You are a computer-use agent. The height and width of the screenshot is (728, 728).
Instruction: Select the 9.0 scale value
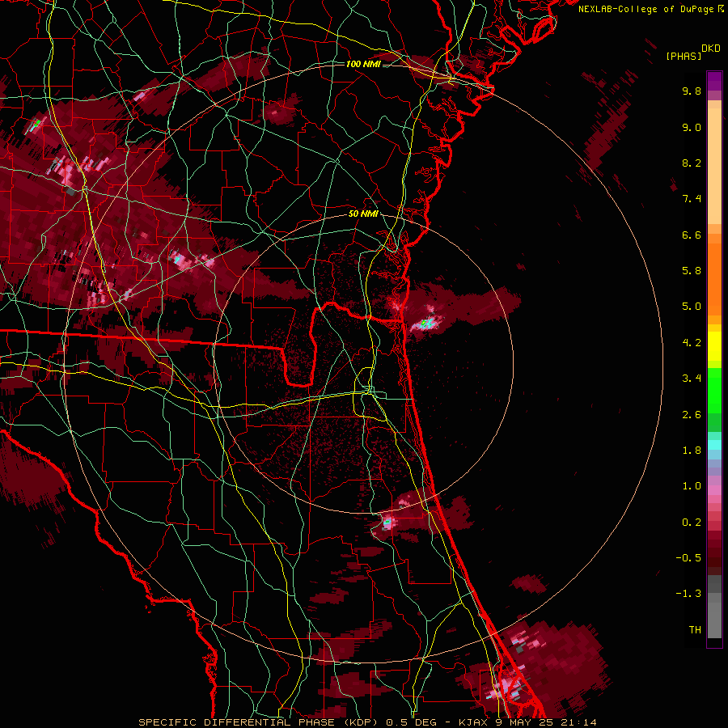click(692, 127)
